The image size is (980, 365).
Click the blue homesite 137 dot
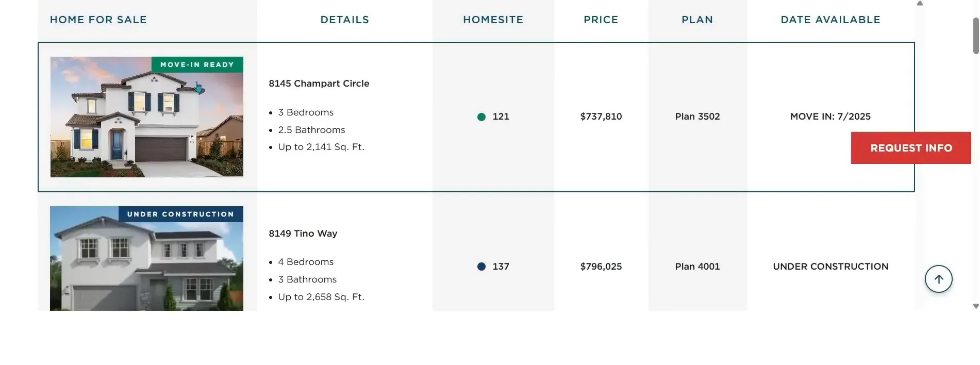coord(481,267)
